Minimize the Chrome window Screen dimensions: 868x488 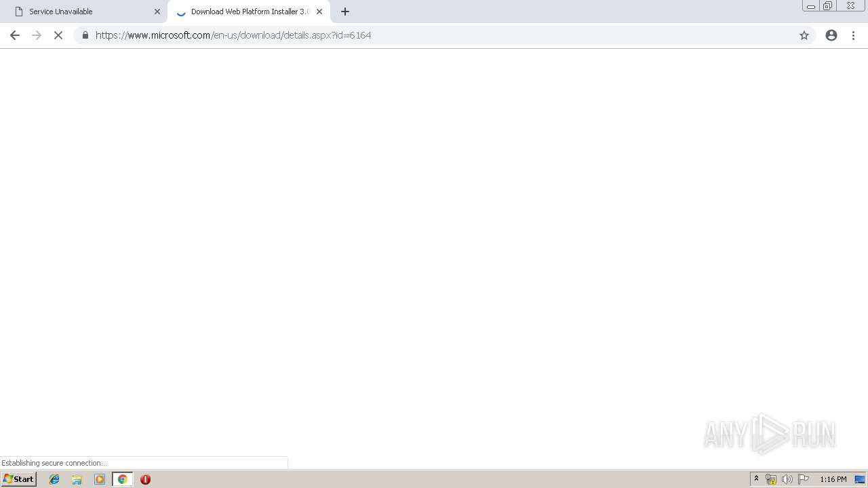tap(811, 6)
